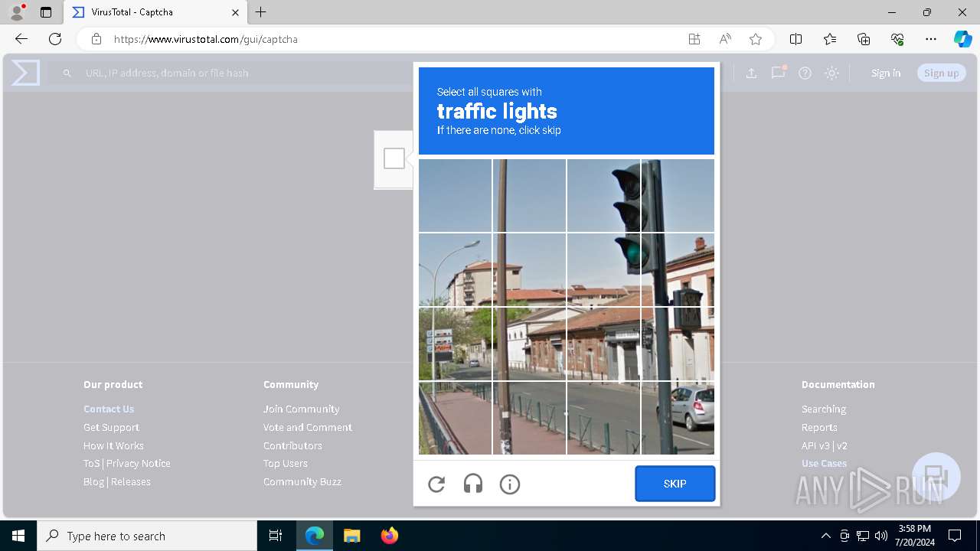The height and width of the screenshot is (551, 980).
Task: Open the captcha info help icon
Action: (510, 484)
